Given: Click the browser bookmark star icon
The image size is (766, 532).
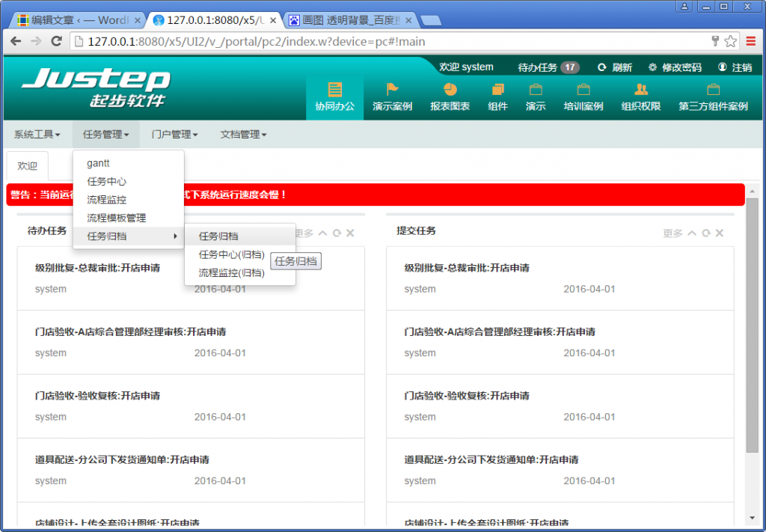Looking at the screenshot, I should 730,41.
